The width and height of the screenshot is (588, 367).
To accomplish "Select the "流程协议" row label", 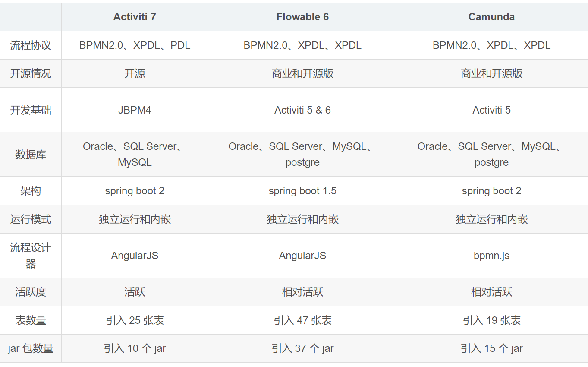I will [31, 45].
